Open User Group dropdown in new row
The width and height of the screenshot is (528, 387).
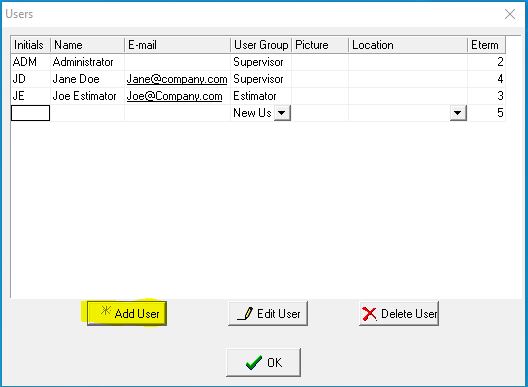(282, 113)
